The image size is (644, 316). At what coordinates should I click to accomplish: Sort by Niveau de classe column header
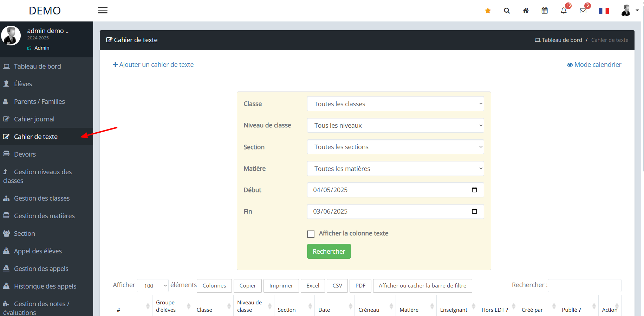click(x=254, y=306)
